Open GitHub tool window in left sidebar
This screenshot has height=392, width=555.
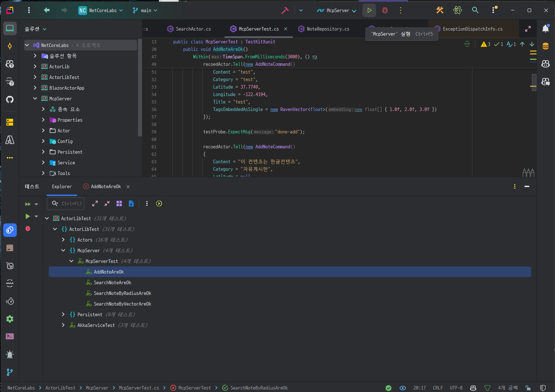tap(10, 99)
